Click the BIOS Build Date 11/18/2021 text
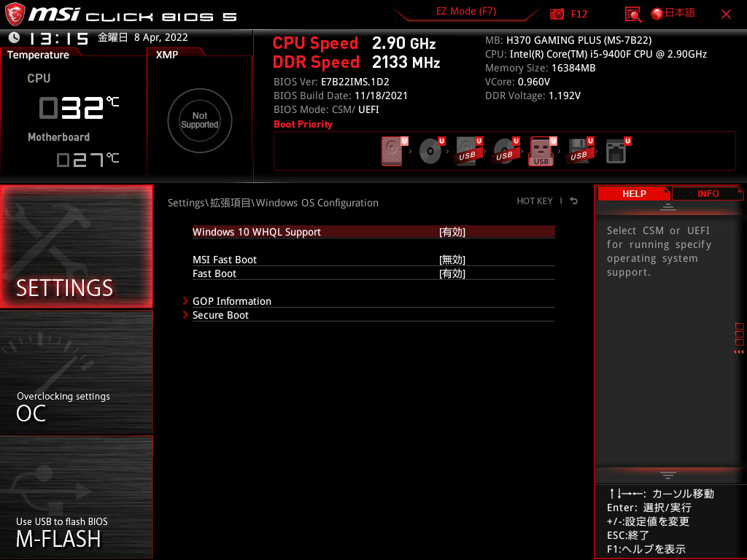The image size is (747, 560). tap(341, 96)
